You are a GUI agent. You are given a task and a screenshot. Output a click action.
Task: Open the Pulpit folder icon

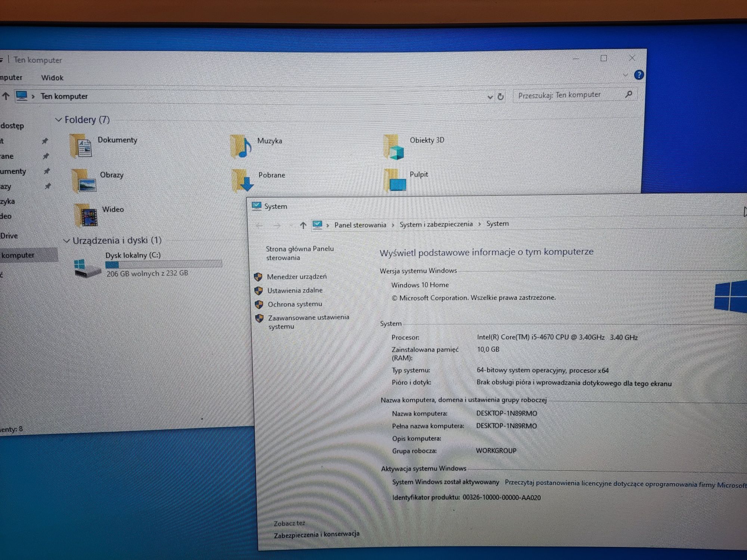pyautogui.click(x=396, y=180)
